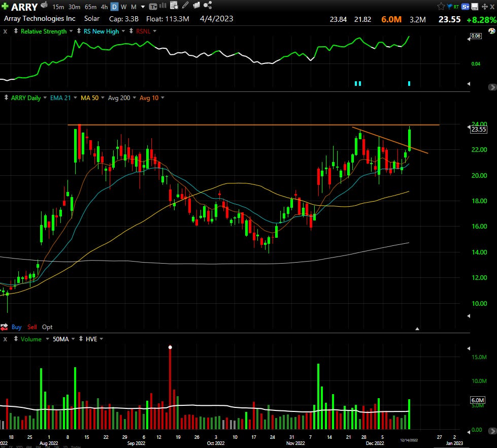Click the news icon beside ARRY ticker
The image size is (497, 448).
click(x=44, y=5)
